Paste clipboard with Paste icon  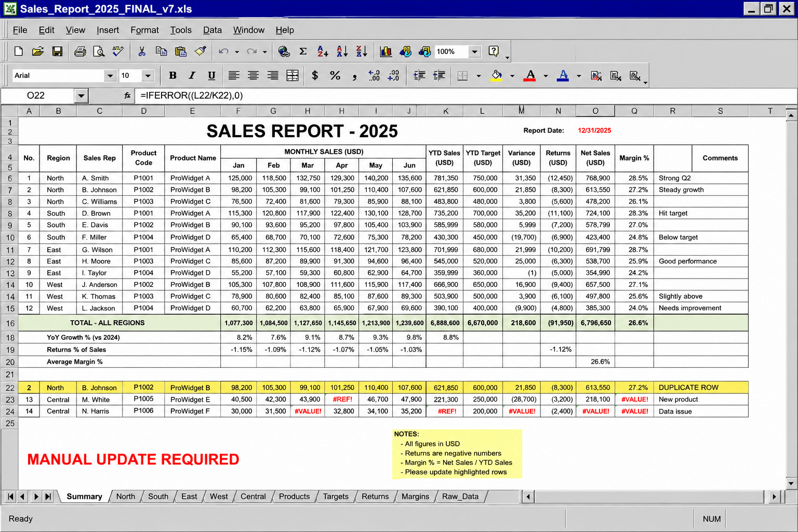tap(180, 51)
